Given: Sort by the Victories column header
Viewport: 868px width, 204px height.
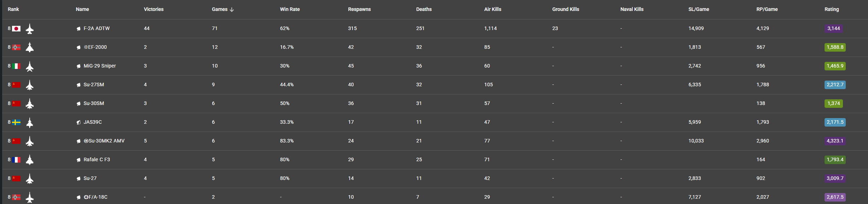Looking at the screenshot, I should pos(154,10).
